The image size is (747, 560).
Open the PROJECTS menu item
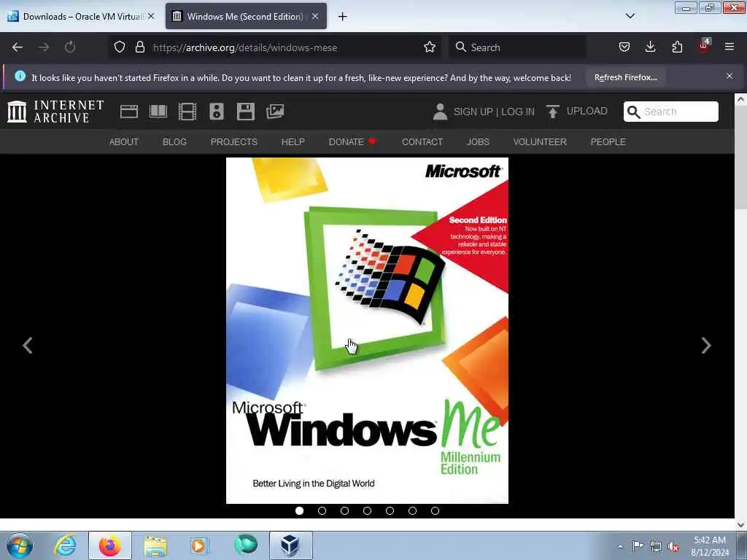(x=234, y=142)
